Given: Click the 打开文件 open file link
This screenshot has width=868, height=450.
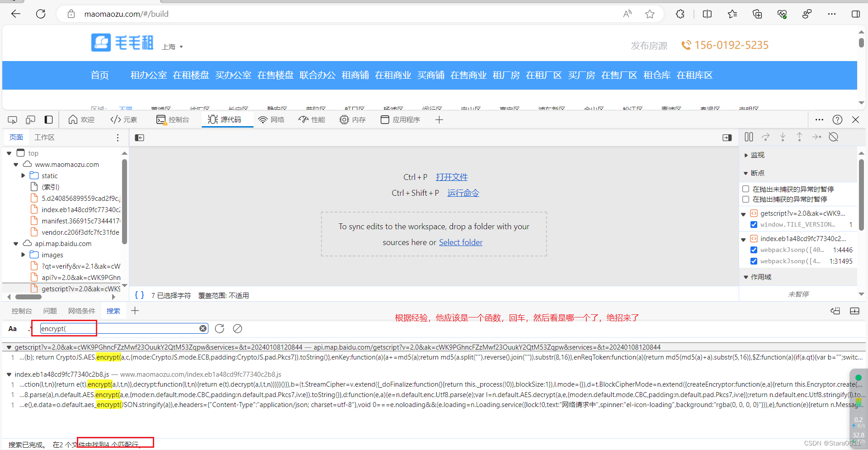Looking at the screenshot, I should pos(452,177).
